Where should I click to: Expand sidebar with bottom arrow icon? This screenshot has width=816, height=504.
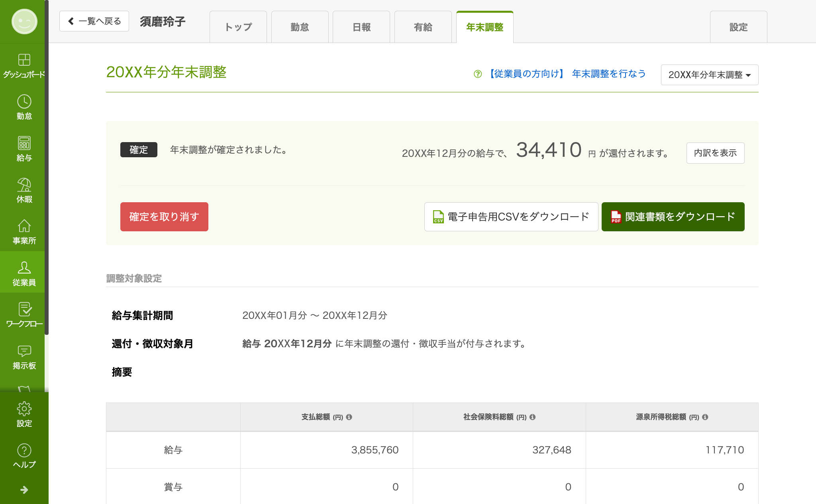pos(24,490)
